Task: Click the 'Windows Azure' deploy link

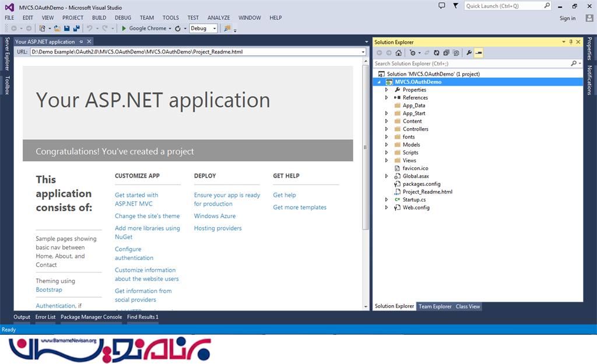Action: [215, 216]
